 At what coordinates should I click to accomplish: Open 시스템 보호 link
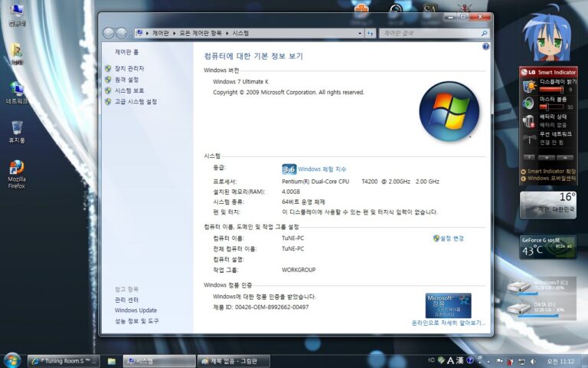[129, 90]
